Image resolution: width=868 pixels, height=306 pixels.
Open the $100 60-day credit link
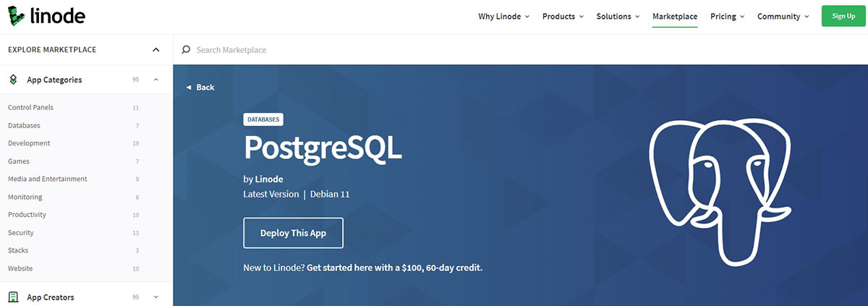(x=394, y=268)
